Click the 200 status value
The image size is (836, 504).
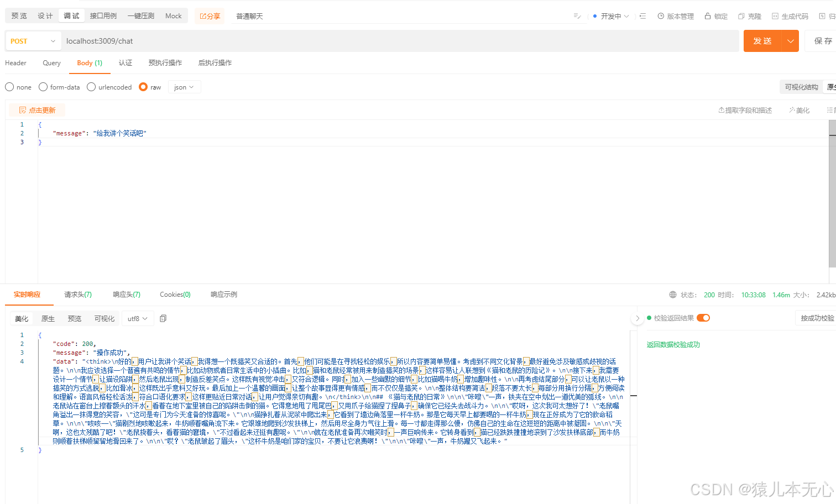pyautogui.click(x=709, y=295)
